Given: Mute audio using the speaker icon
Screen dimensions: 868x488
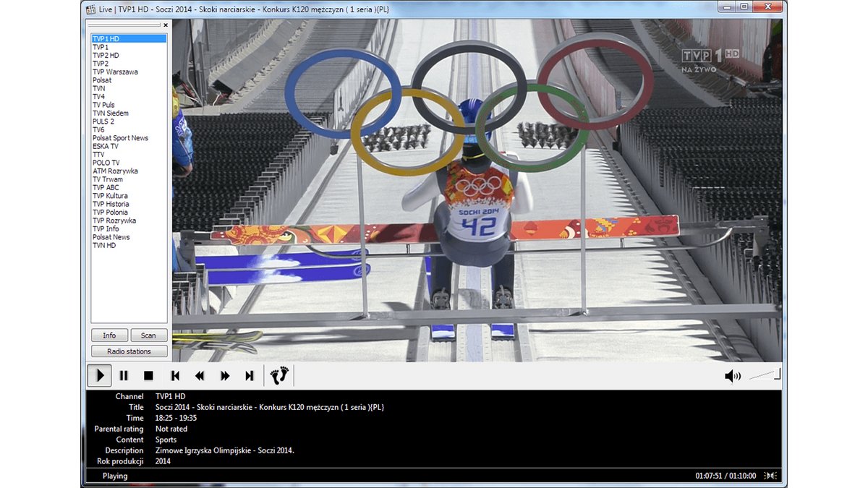Looking at the screenshot, I should pyautogui.click(x=733, y=376).
